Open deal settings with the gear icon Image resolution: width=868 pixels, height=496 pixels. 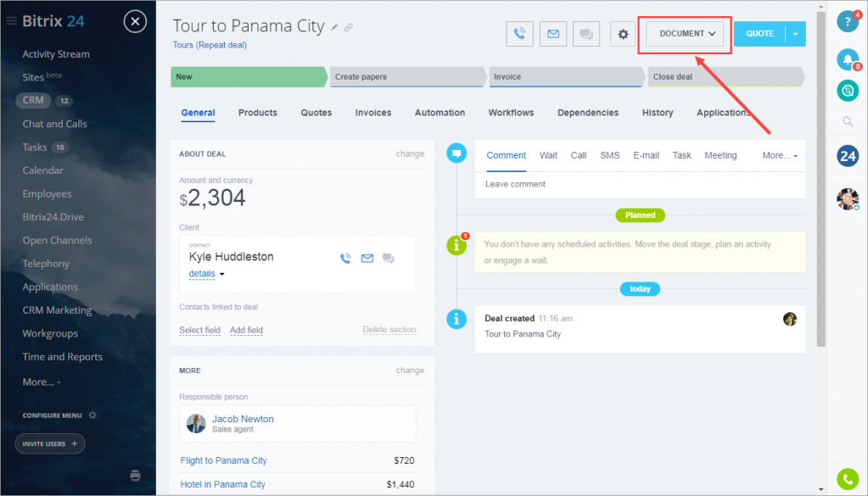[624, 34]
